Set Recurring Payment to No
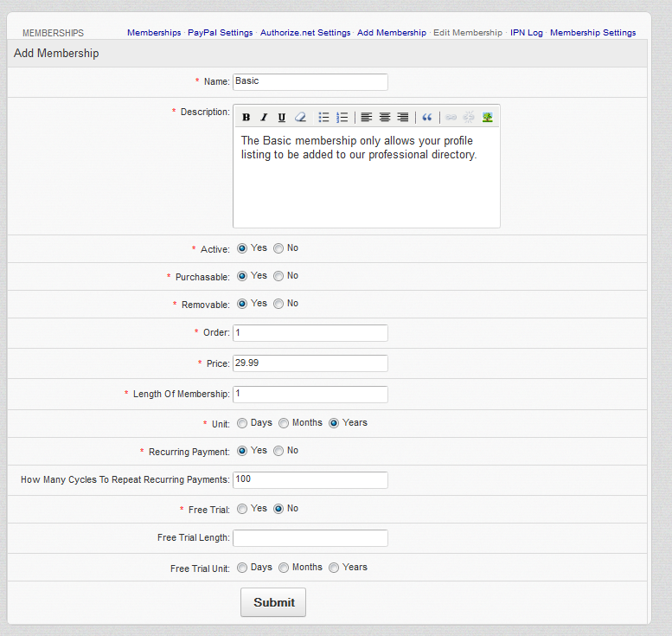 (x=278, y=451)
